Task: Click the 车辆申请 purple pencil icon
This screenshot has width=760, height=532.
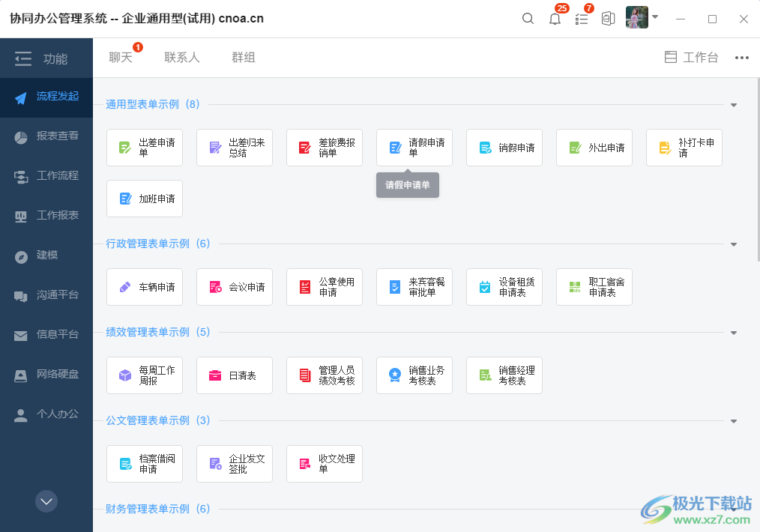Action: tap(125, 287)
